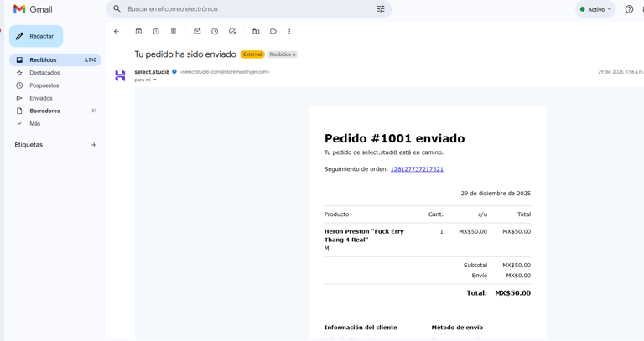Click the Cant. column header

435,214
